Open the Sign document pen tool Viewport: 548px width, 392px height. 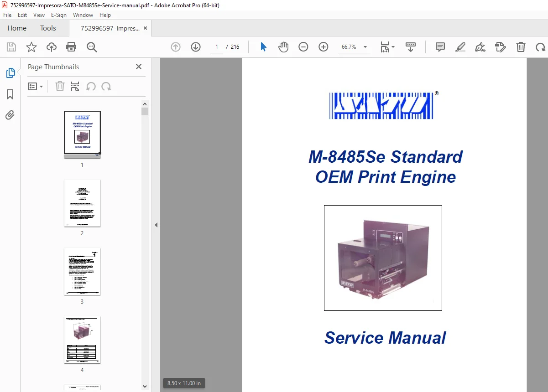coord(480,47)
